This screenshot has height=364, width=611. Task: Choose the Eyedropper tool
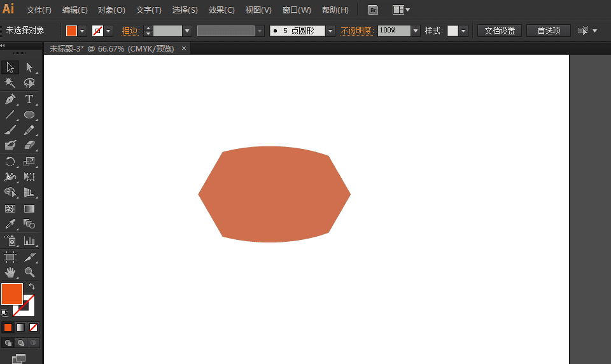tap(10, 224)
